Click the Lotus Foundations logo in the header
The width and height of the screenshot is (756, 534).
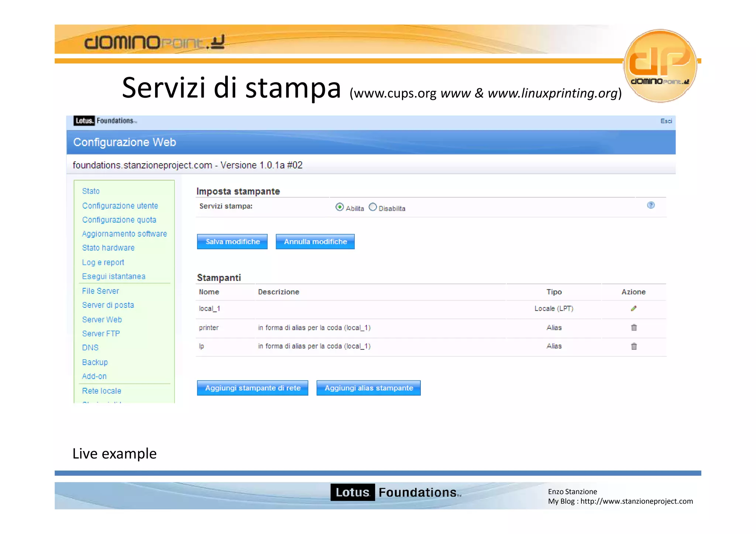coord(105,121)
